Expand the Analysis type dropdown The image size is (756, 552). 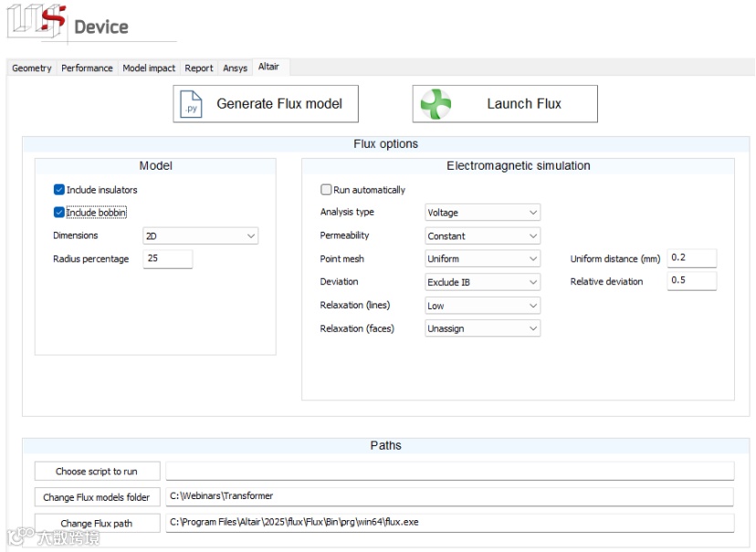(483, 213)
